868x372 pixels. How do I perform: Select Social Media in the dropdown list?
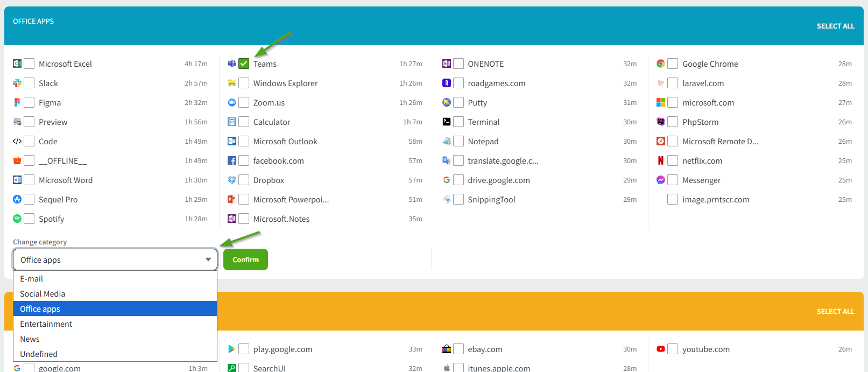click(x=43, y=294)
